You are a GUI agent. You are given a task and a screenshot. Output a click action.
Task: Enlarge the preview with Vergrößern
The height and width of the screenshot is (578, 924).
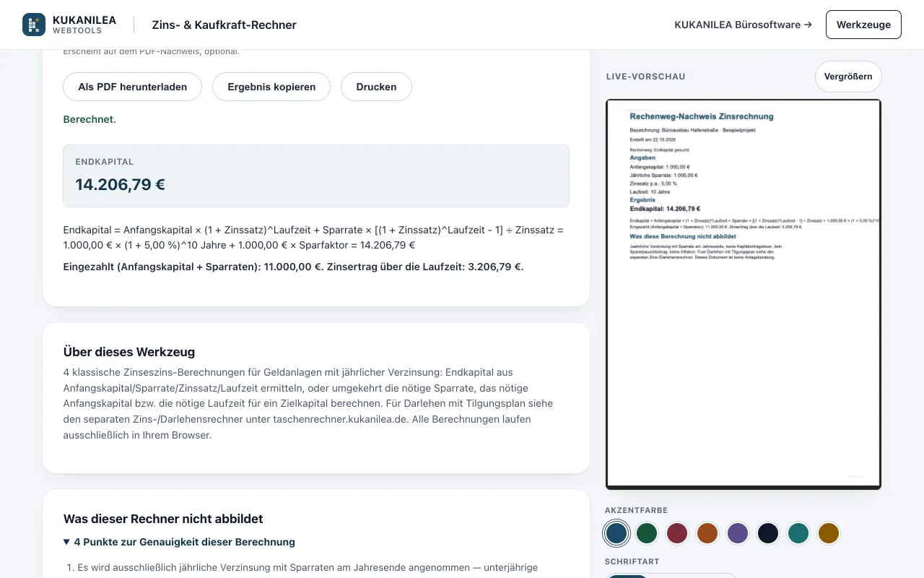[x=848, y=77]
